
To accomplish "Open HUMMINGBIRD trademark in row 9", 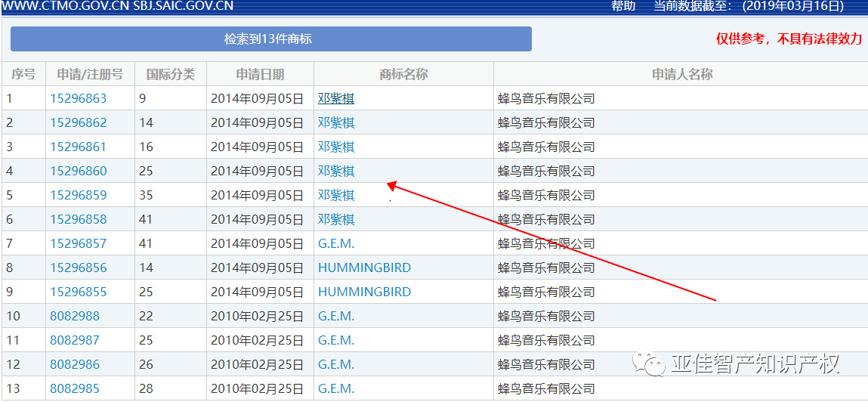I will coord(364,292).
